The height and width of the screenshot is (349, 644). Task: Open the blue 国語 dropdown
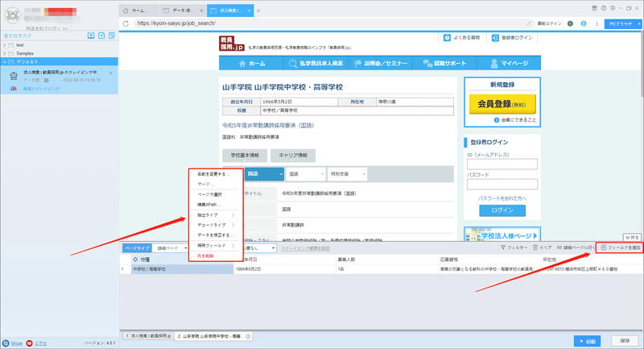[264, 174]
